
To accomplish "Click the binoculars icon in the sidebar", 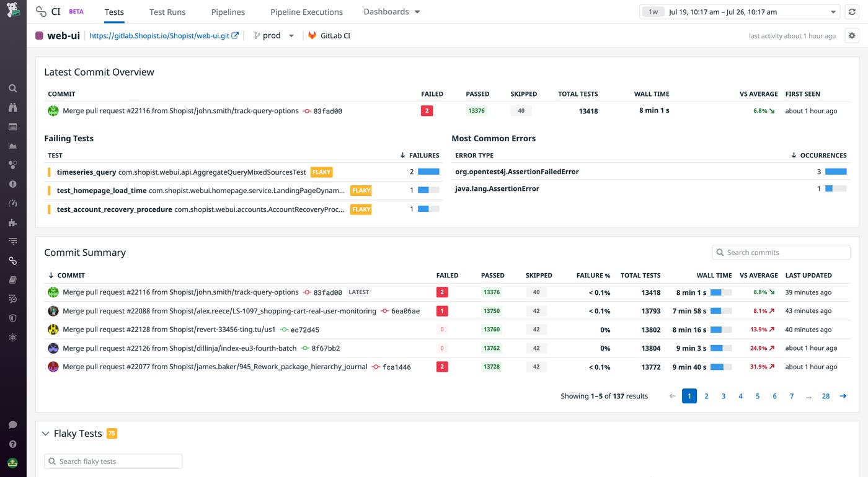I will click(12, 108).
